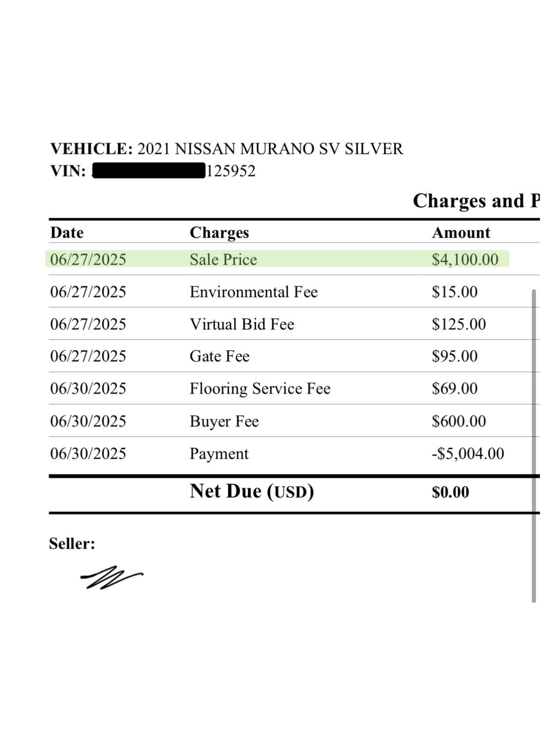This screenshot has height=736, width=560.
Task: Click the visible VIN digits 125952
Action: coord(231,171)
